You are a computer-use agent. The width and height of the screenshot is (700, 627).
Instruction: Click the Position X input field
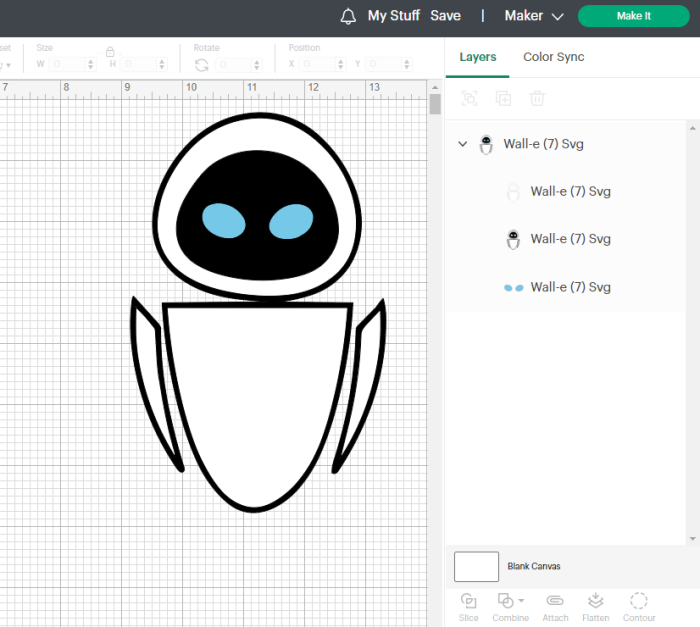317,64
